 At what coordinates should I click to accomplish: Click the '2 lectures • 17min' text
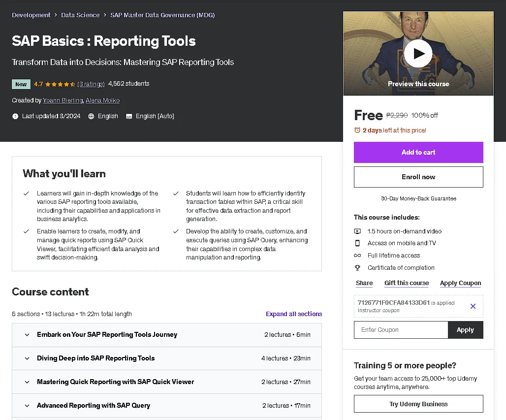coord(286,405)
